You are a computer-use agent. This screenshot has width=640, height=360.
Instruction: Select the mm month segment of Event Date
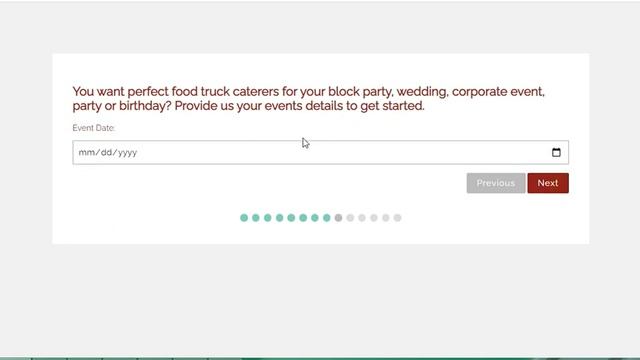pos(86,153)
